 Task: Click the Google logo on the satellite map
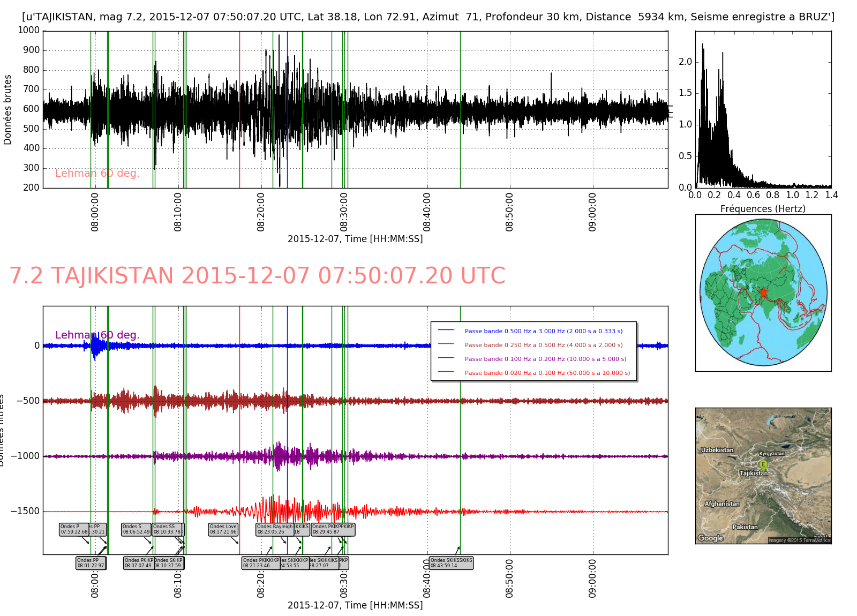pos(710,538)
